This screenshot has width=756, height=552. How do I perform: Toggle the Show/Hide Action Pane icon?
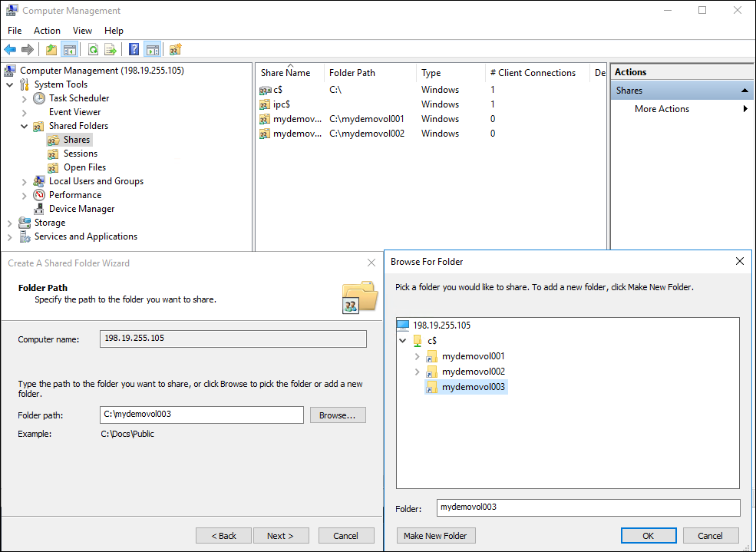point(152,49)
